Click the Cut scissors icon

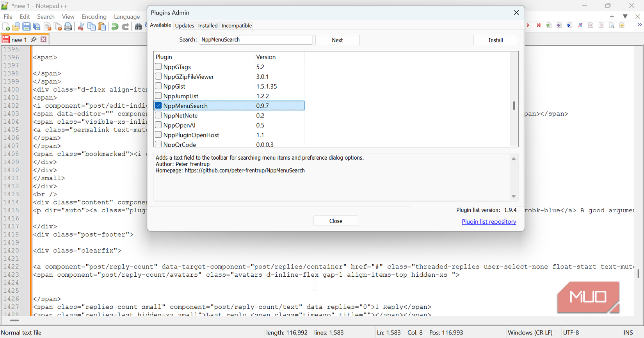[x=81, y=27]
